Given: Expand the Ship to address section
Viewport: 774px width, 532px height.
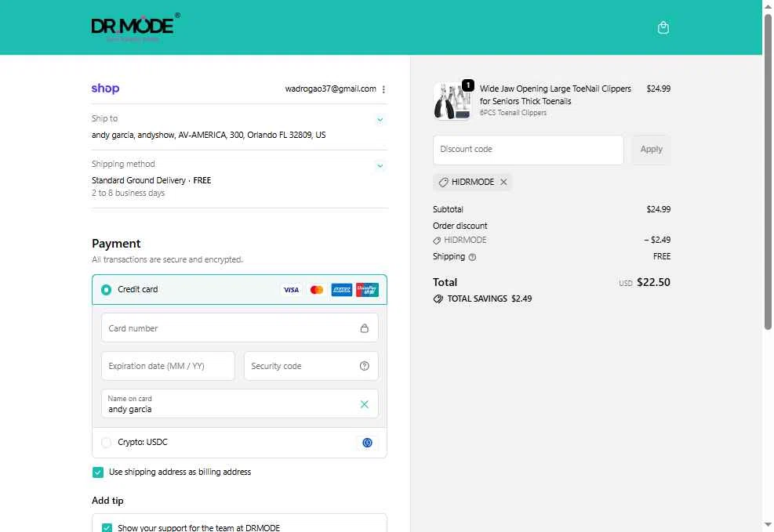Looking at the screenshot, I should 380,120.
